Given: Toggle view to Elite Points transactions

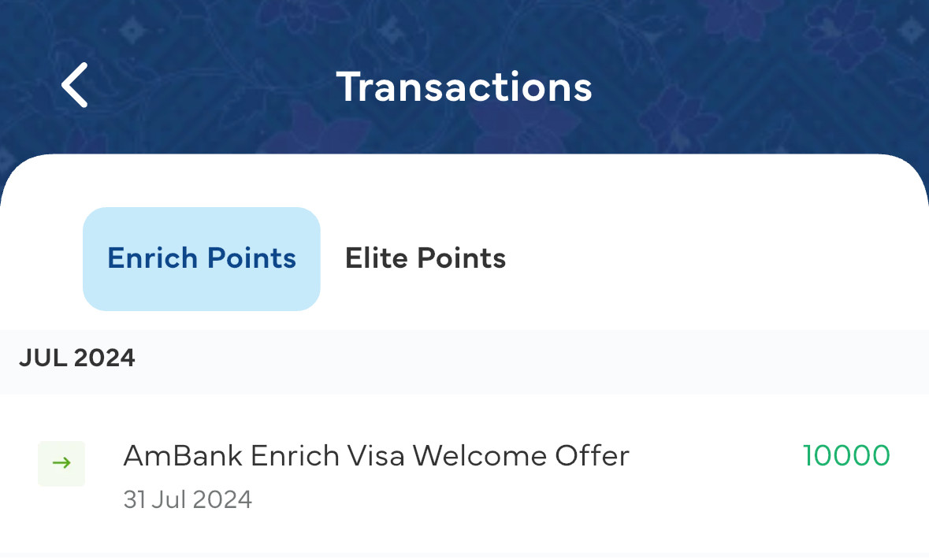Looking at the screenshot, I should pyautogui.click(x=425, y=258).
